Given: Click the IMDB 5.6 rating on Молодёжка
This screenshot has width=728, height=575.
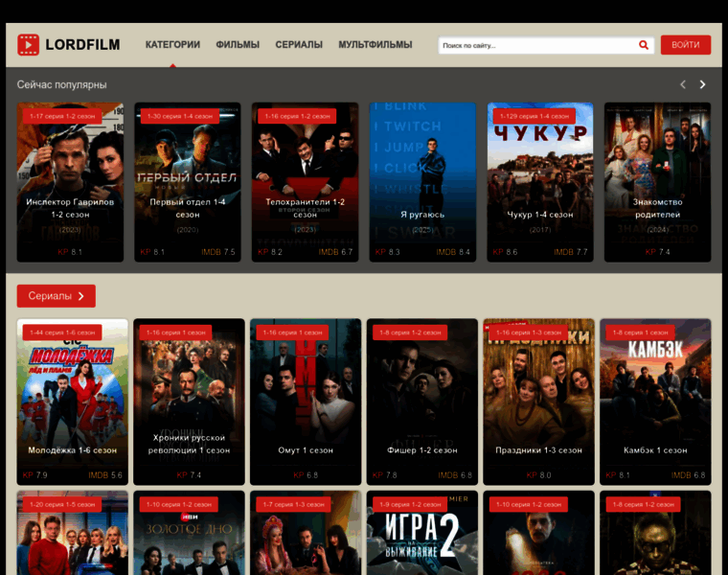Looking at the screenshot, I should point(105,475).
